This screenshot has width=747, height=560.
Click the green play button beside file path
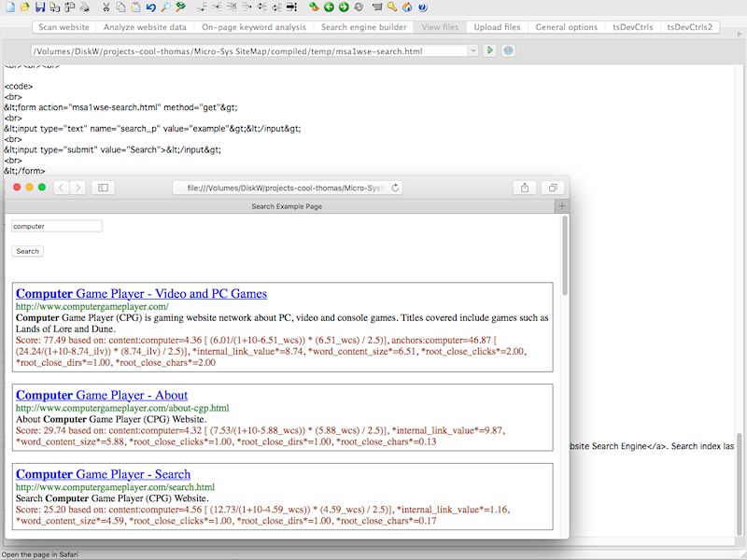(490, 50)
